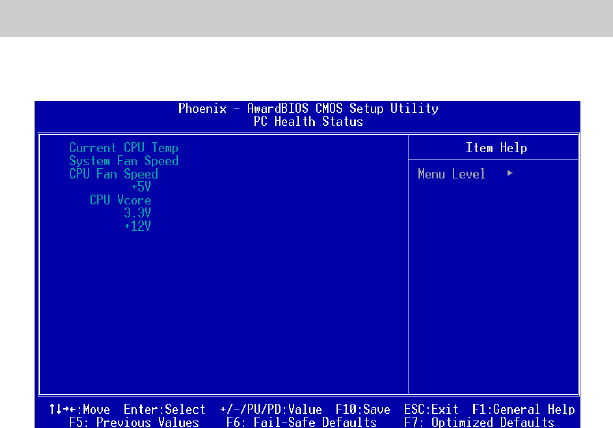Select the CPU Fan Speed entry

click(x=113, y=174)
